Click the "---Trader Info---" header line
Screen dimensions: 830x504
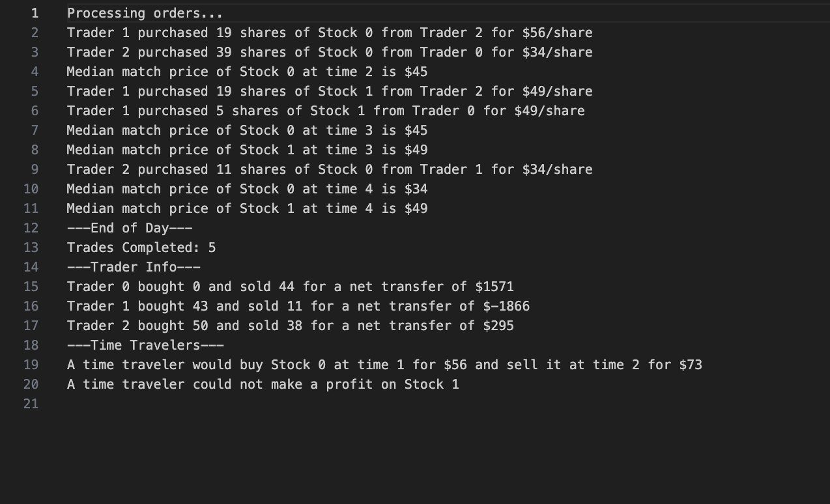coord(134,267)
